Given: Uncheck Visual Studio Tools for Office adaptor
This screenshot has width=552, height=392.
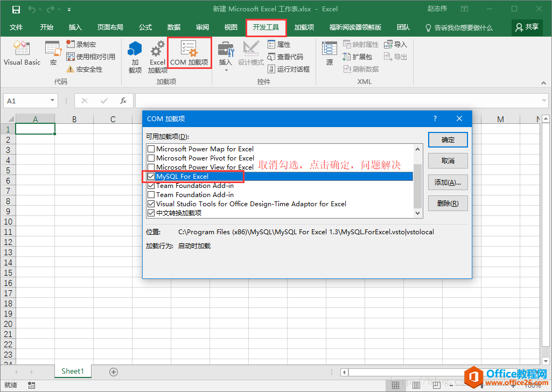Looking at the screenshot, I should (x=151, y=204).
